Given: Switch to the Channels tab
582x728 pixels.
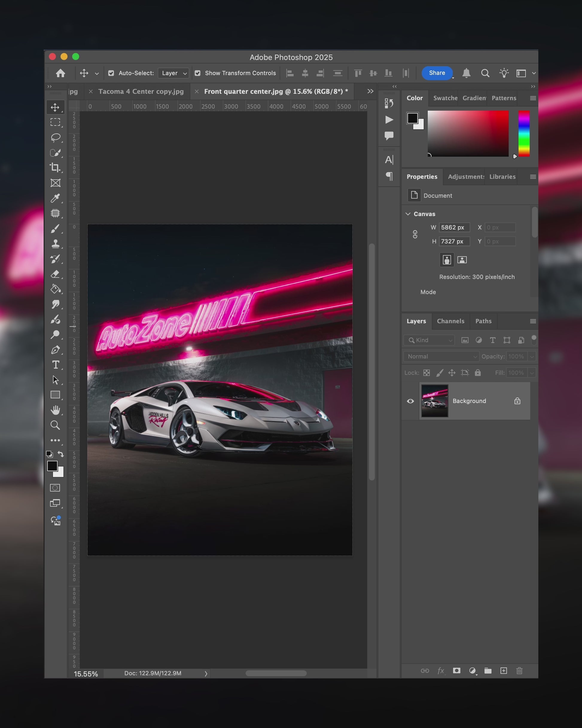Looking at the screenshot, I should pyautogui.click(x=450, y=321).
